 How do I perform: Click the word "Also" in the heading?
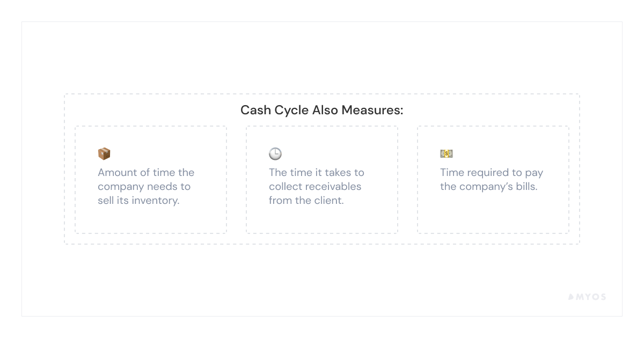pos(326,111)
